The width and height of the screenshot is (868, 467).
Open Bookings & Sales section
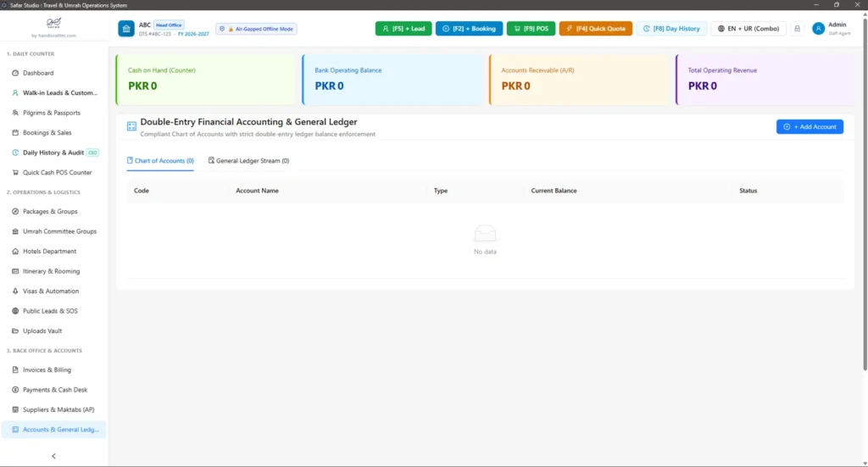54,133
